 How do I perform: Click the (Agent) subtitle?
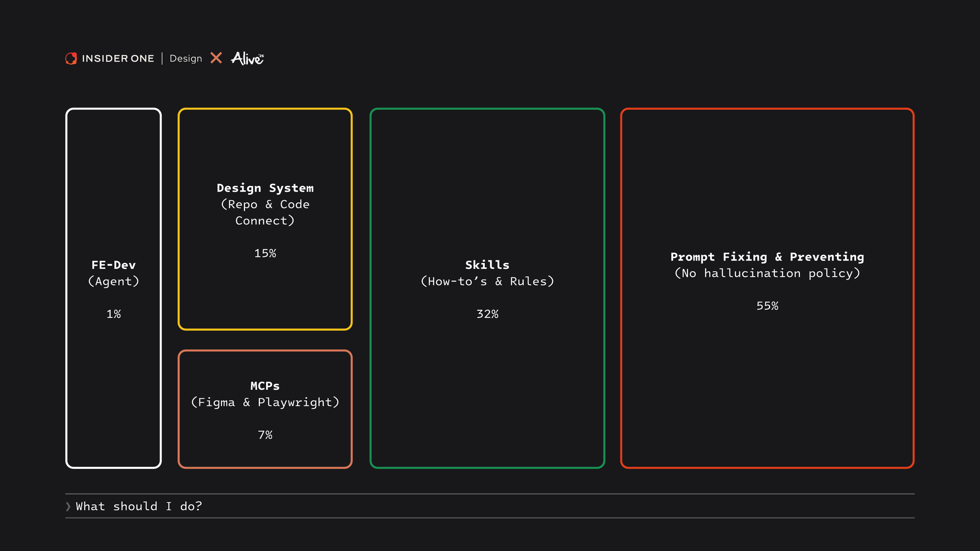[x=114, y=281]
